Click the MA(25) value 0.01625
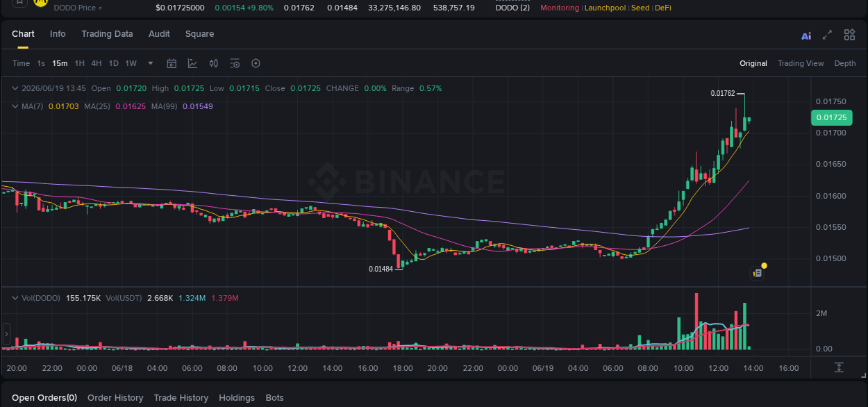Image resolution: width=868 pixels, height=407 pixels. click(x=131, y=106)
